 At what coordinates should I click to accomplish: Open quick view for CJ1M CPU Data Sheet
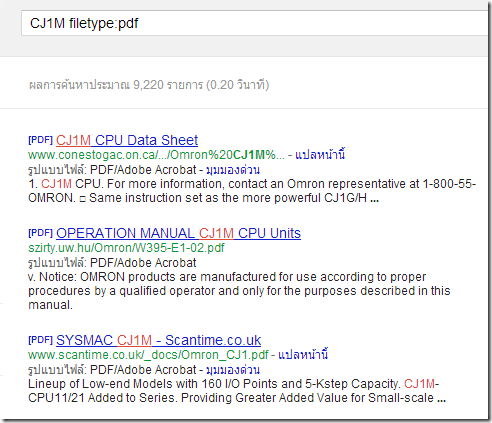tap(233, 170)
